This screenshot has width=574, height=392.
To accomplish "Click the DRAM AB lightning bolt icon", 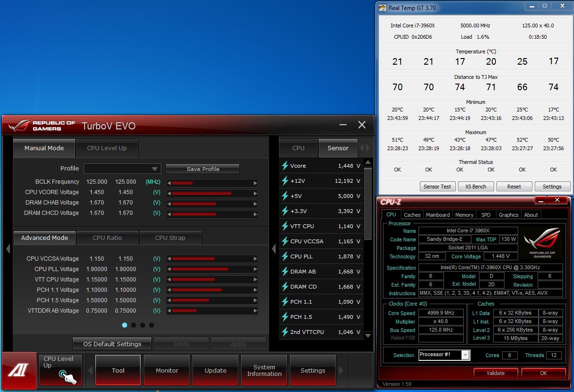I will 285,272.
